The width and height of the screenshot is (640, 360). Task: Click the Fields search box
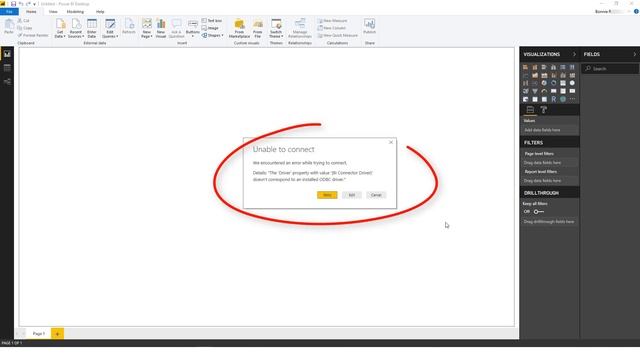[610, 69]
